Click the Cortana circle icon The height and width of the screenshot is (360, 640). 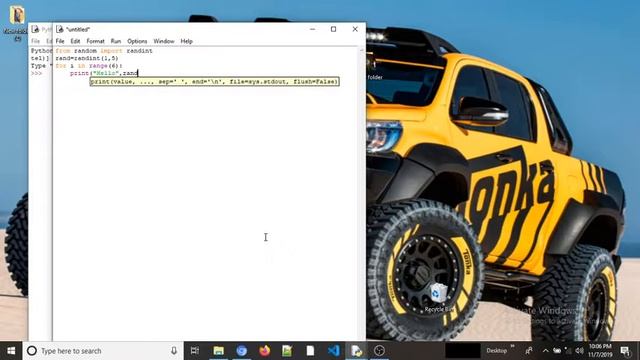click(32, 351)
